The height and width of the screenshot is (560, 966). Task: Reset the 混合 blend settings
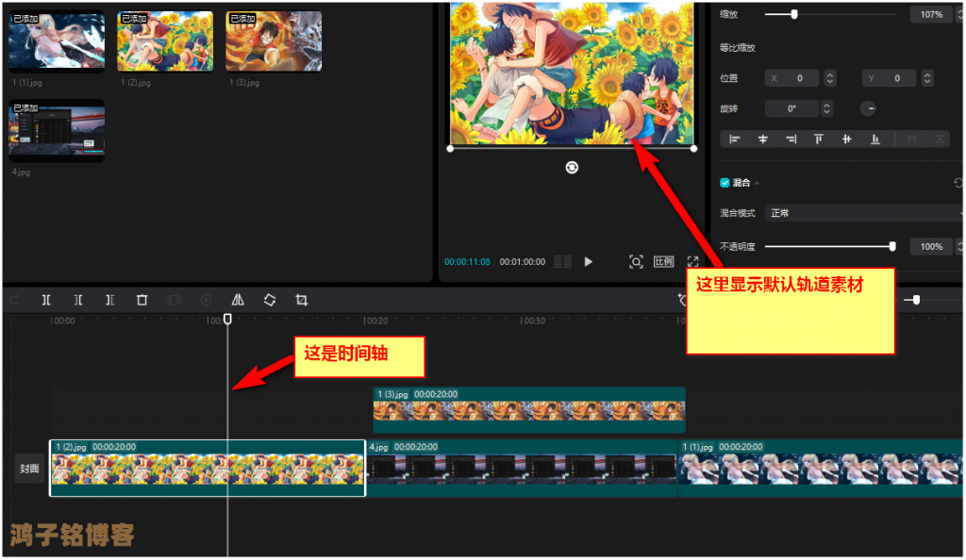(958, 183)
